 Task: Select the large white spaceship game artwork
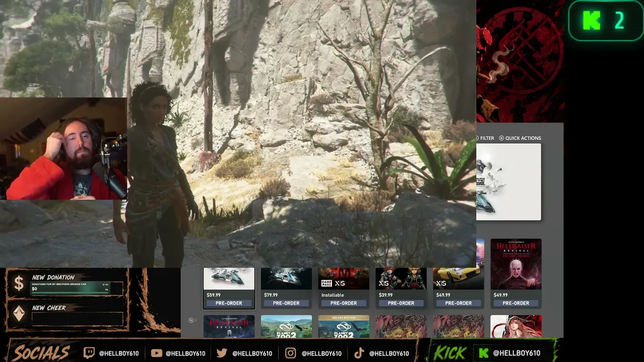pos(509,182)
